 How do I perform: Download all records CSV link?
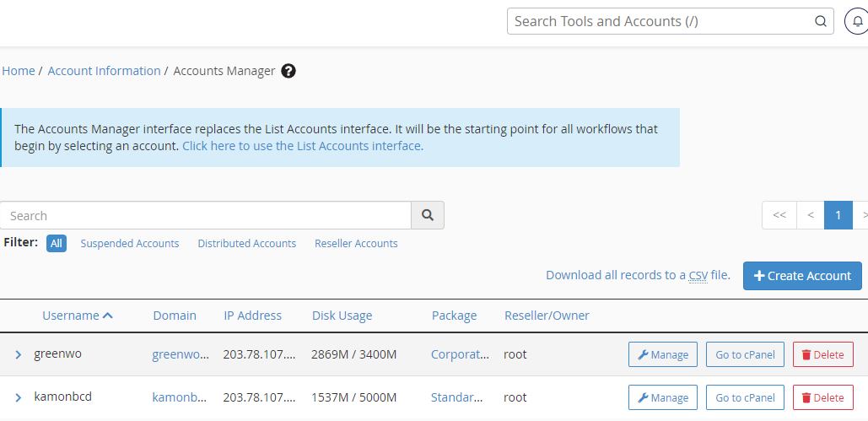(x=637, y=275)
